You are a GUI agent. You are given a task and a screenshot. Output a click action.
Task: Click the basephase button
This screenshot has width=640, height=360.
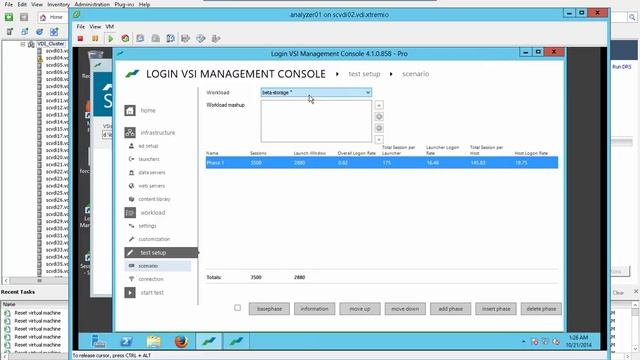pyautogui.click(x=269, y=309)
